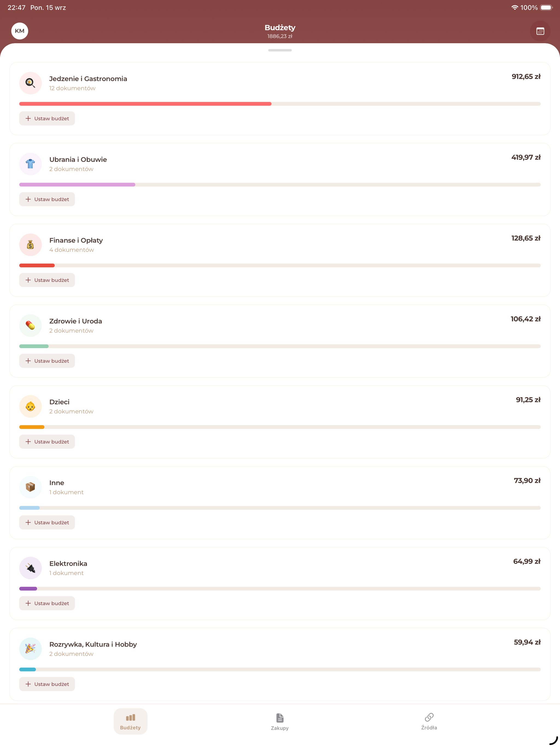Select the Budżety tab
Viewport: 560px width, 747px height.
[x=130, y=721]
